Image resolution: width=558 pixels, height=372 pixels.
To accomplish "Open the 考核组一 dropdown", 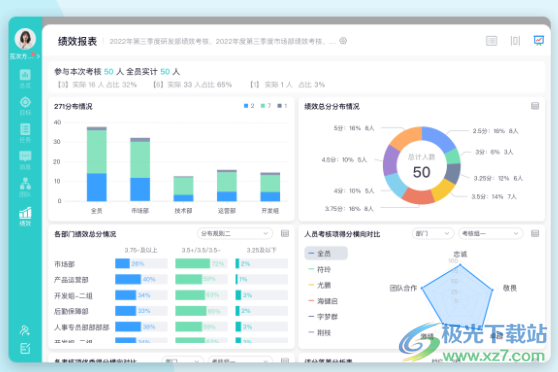I will [x=491, y=234].
